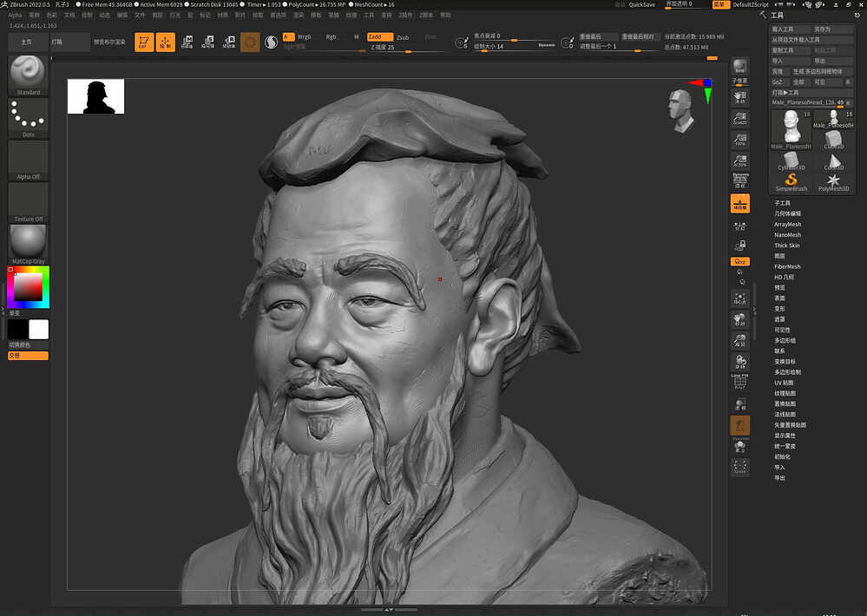
Task: Open the 渲染 menu
Action: pos(299,16)
